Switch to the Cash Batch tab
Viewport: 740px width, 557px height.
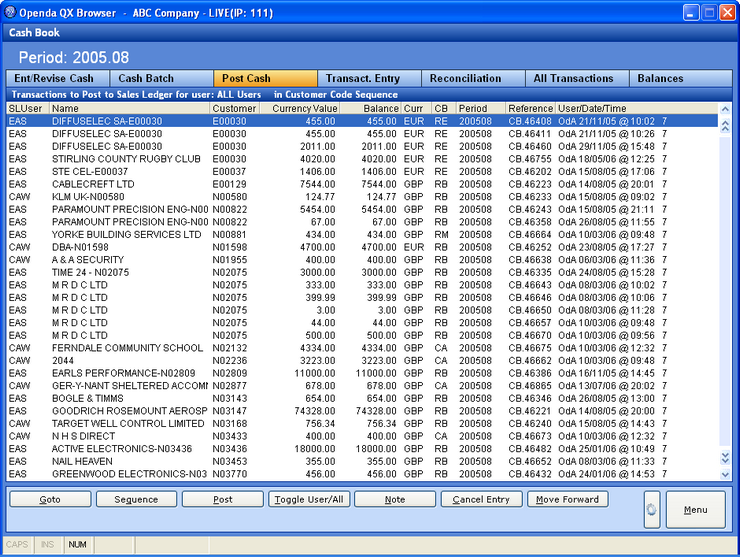click(161, 78)
